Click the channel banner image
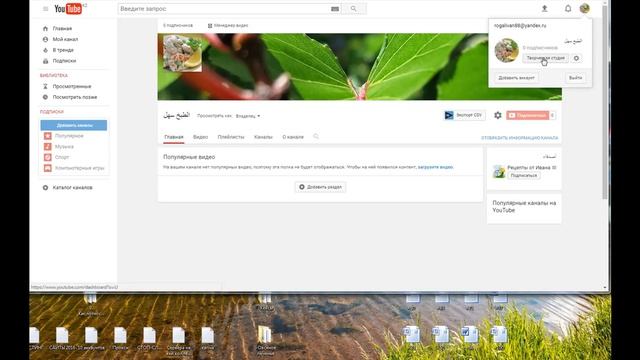This screenshot has height=360, width=640. 359,67
